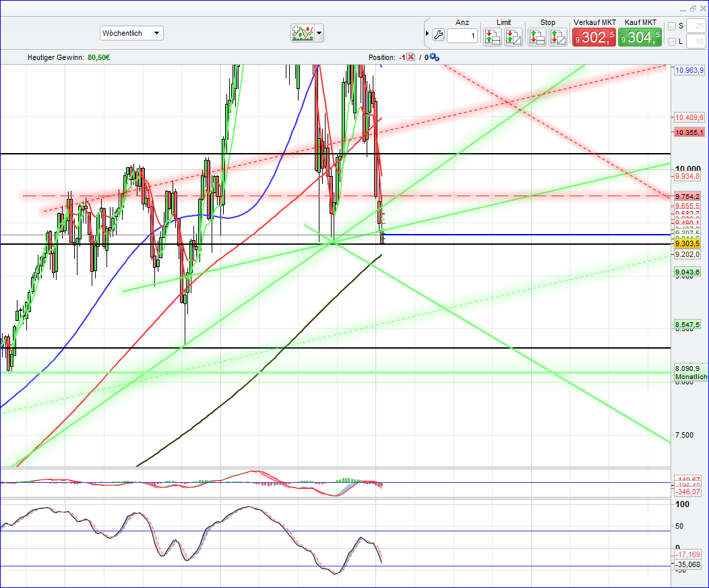Image resolution: width=709 pixels, height=588 pixels.
Task: Select the yellow 9.303,5 current price label
Action: [687, 244]
